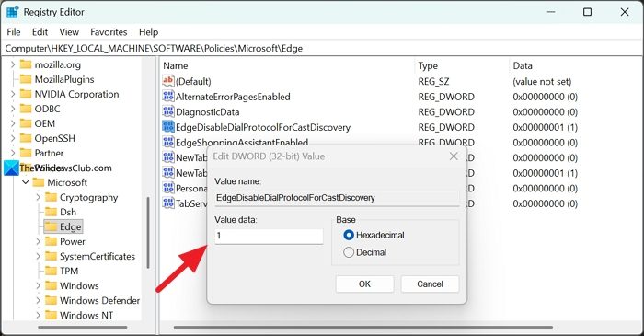
Task: Expand the Power key
Action: tap(39, 241)
